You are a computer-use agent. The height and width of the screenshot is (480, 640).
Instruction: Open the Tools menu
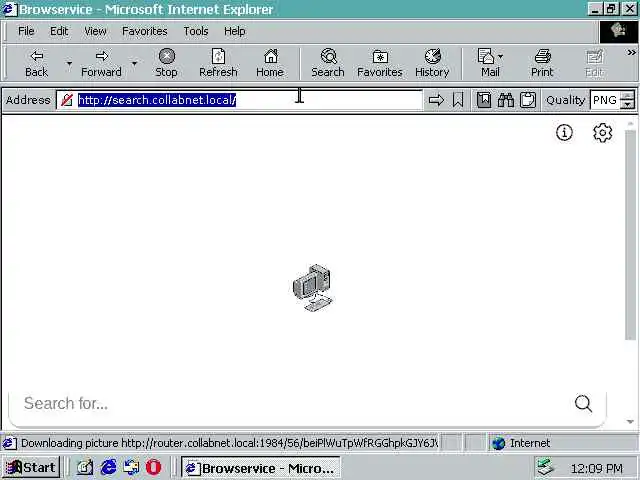click(x=196, y=31)
